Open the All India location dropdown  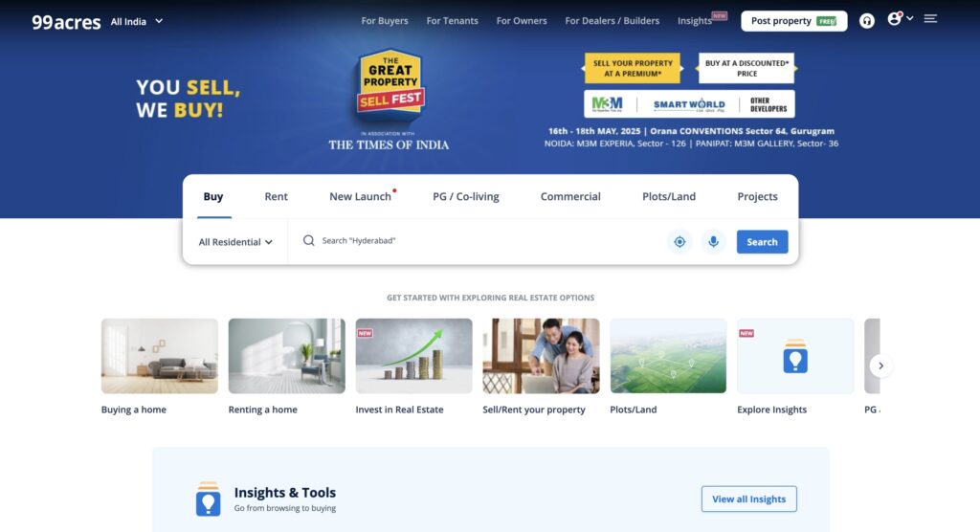[137, 21]
